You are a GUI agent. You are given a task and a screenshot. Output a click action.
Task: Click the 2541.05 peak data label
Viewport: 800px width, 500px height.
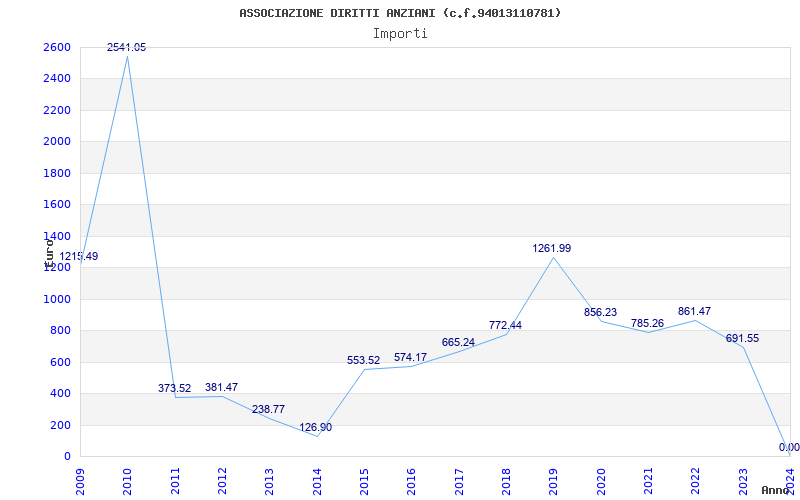pos(127,47)
